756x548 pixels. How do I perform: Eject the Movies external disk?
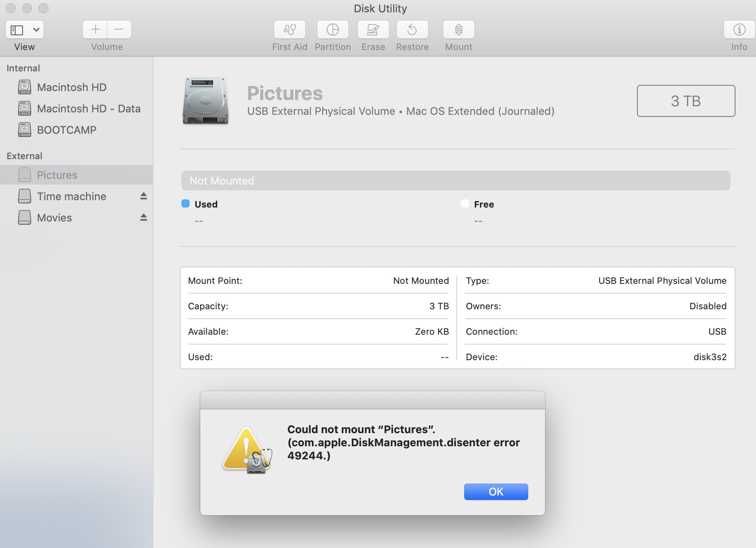[x=143, y=217]
